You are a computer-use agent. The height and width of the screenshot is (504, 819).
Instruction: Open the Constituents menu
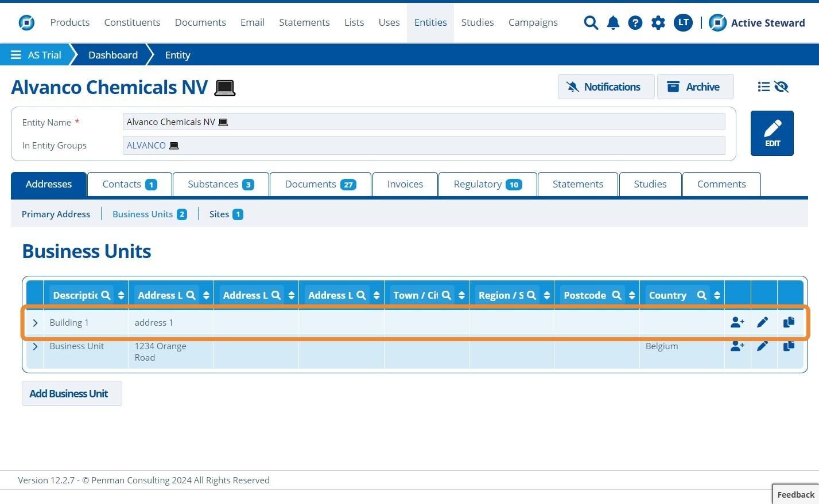(x=132, y=22)
